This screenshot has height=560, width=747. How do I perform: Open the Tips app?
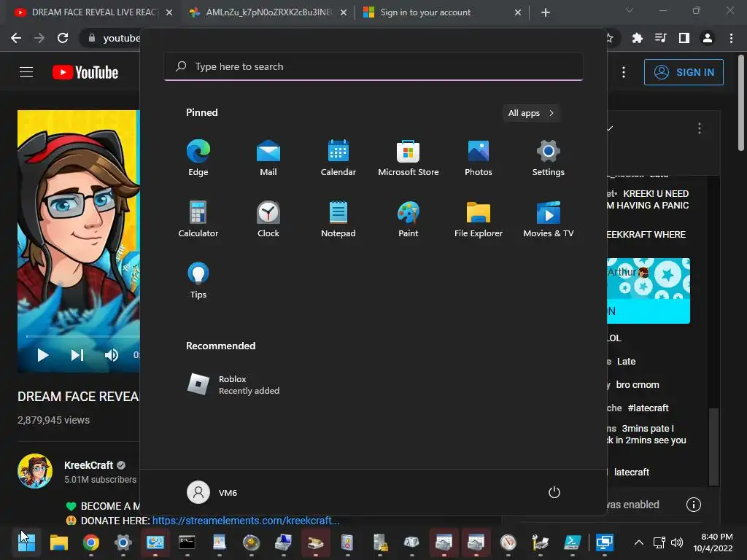(x=198, y=281)
